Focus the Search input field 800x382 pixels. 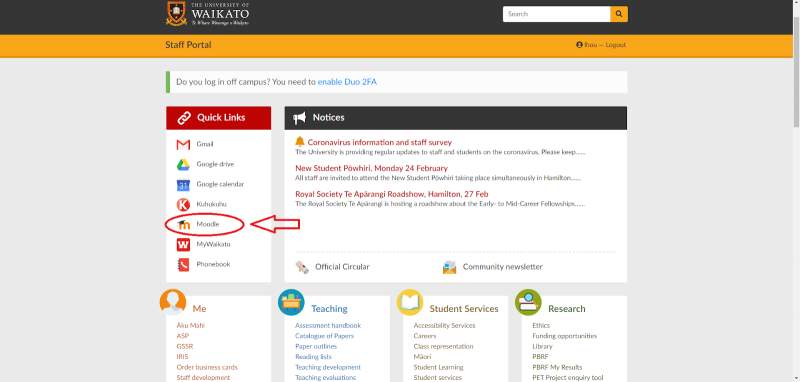557,14
